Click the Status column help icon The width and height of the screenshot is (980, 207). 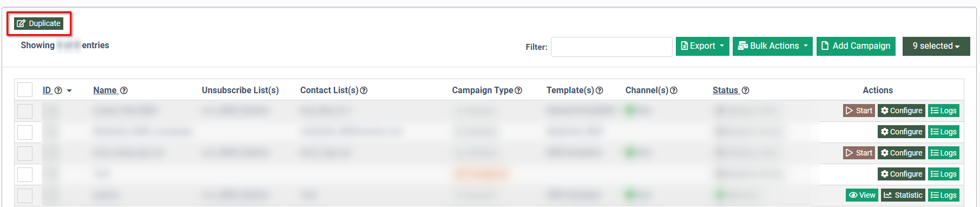point(745,90)
